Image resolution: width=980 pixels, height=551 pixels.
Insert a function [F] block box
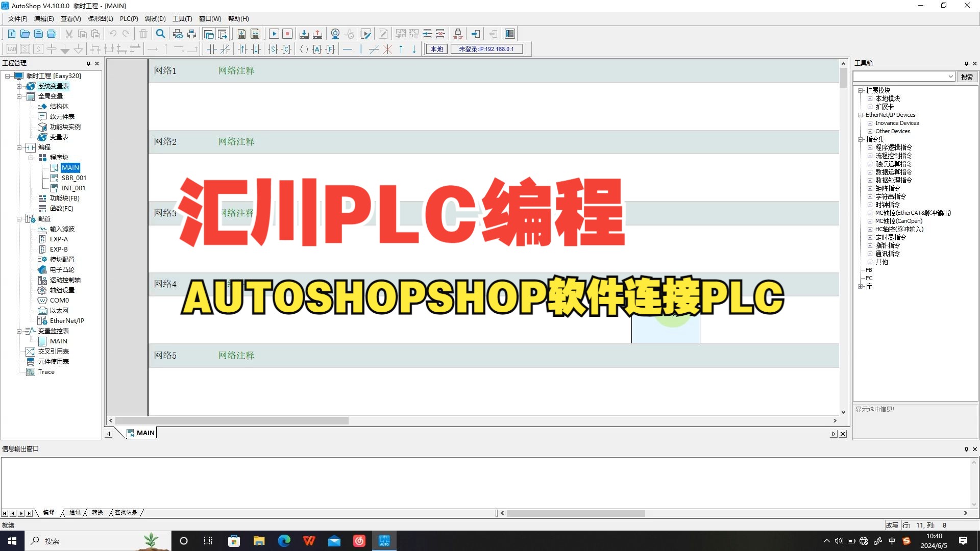(331, 49)
